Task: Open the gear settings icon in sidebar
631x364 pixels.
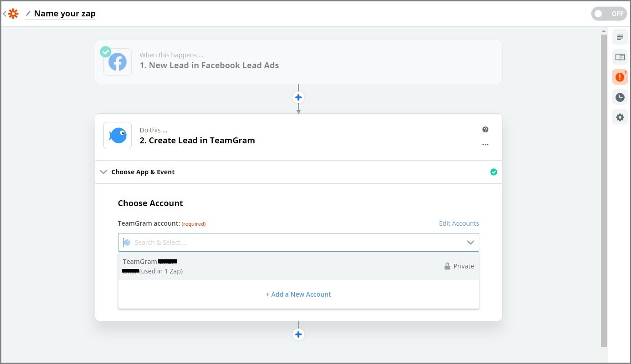Action: (620, 117)
